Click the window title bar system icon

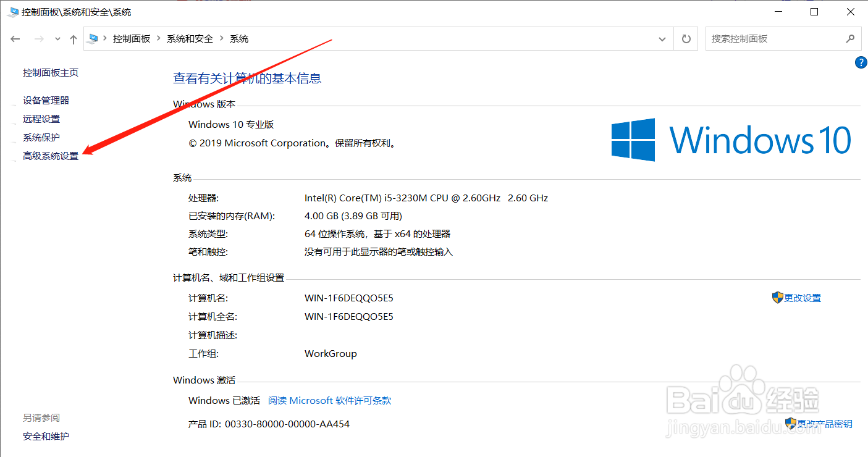[x=13, y=12]
